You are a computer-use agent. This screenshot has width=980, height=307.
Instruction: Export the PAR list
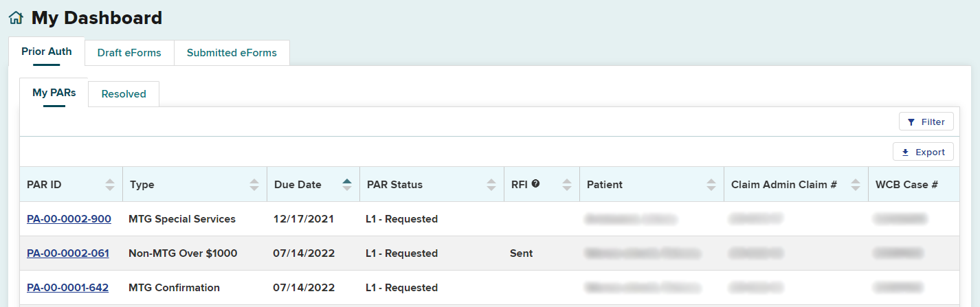click(922, 152)
